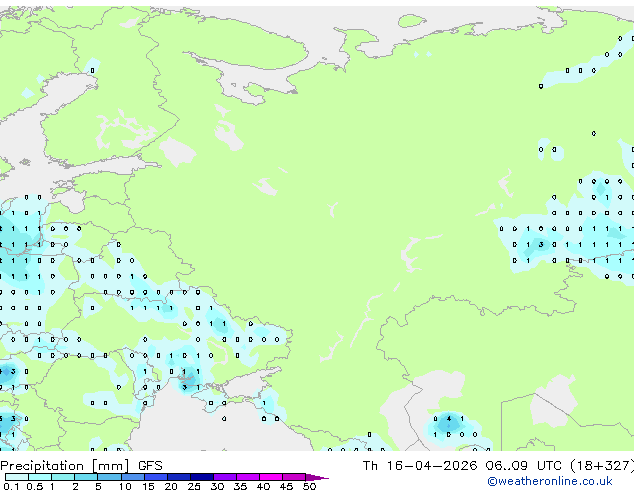Pick the arrow-shaped legend color above 50
Screen dimensions: 634x490
click(317, 477)
